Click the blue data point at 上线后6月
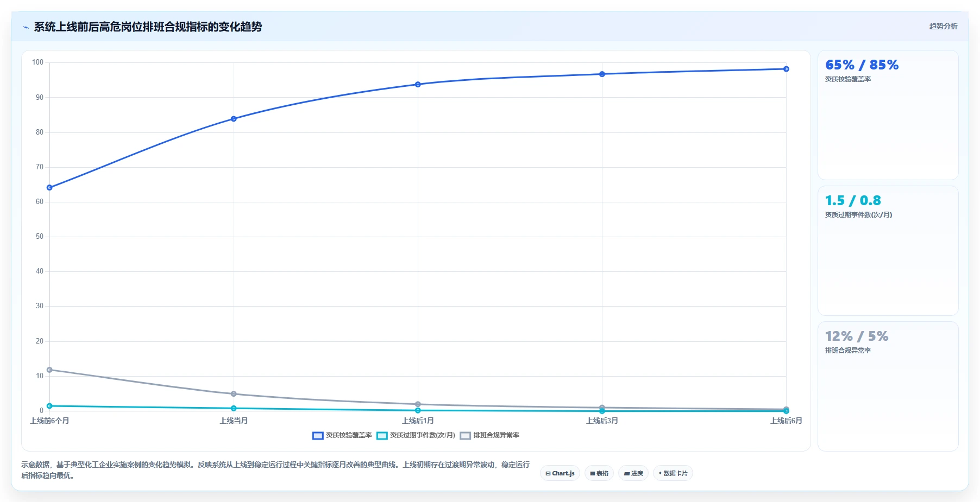 [786, 69]
